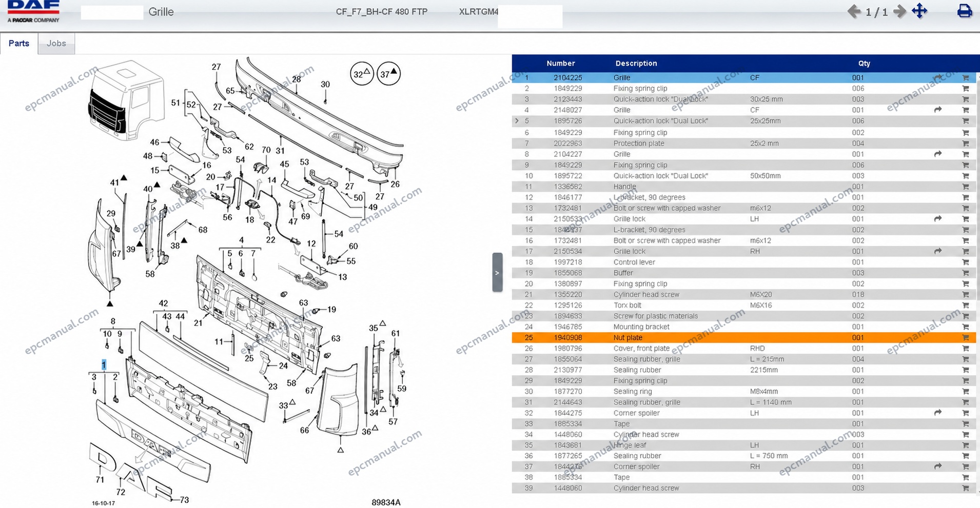Select row 7 Protection plate
This screenshot has height=508, width=980.
(x=744, y=144)
